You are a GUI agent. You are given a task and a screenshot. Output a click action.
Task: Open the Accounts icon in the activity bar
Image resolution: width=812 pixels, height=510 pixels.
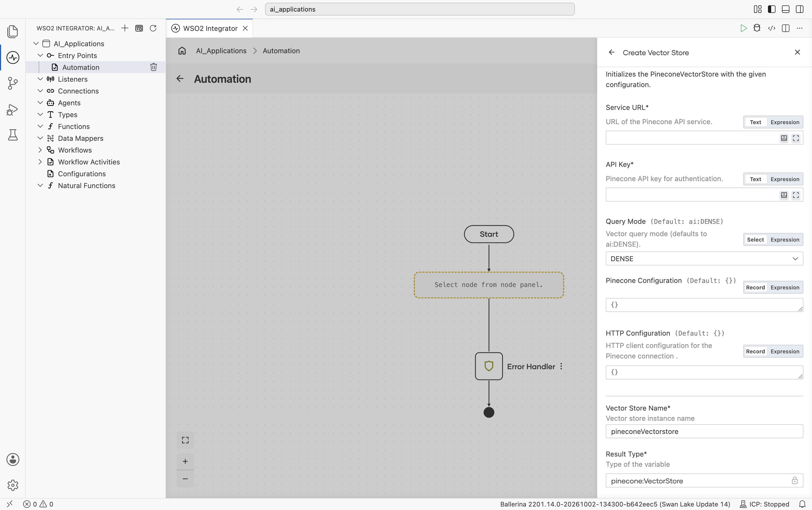point(12,459)
